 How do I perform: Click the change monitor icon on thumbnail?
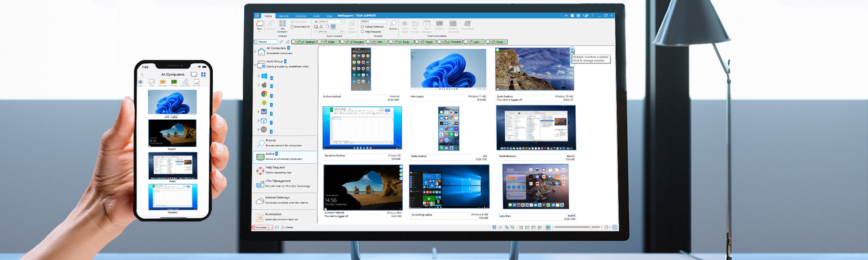[x=572, y=50]
